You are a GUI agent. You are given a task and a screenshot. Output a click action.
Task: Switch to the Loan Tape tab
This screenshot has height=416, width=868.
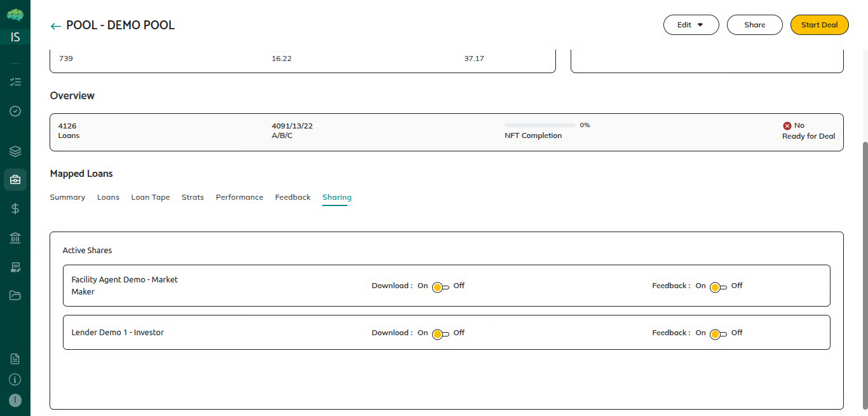[151, 197]
